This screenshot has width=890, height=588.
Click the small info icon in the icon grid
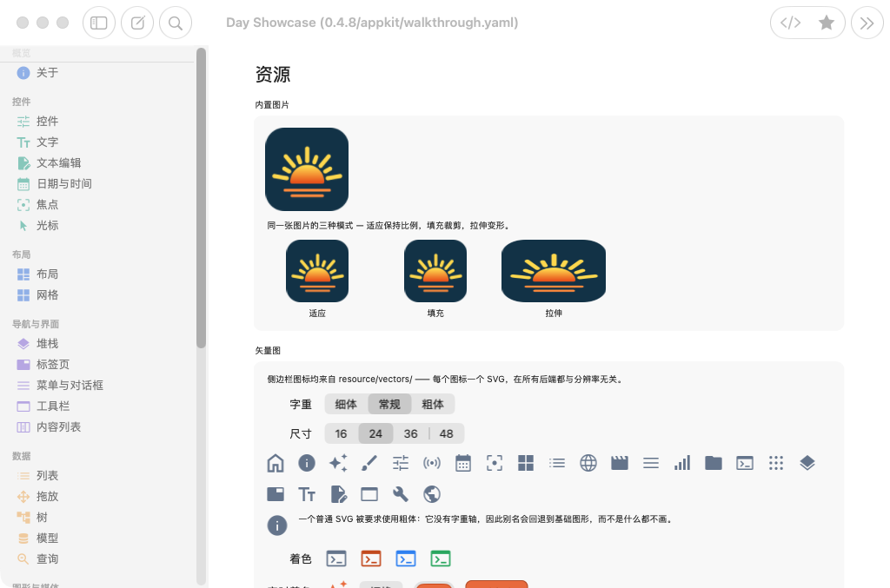(x=307, y=463)
